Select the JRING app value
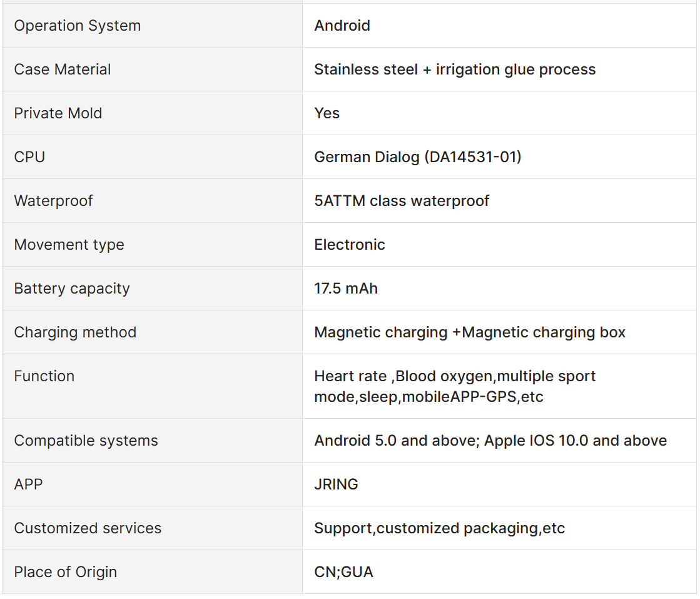Screen dimensions: 700x599 (336, 484)
